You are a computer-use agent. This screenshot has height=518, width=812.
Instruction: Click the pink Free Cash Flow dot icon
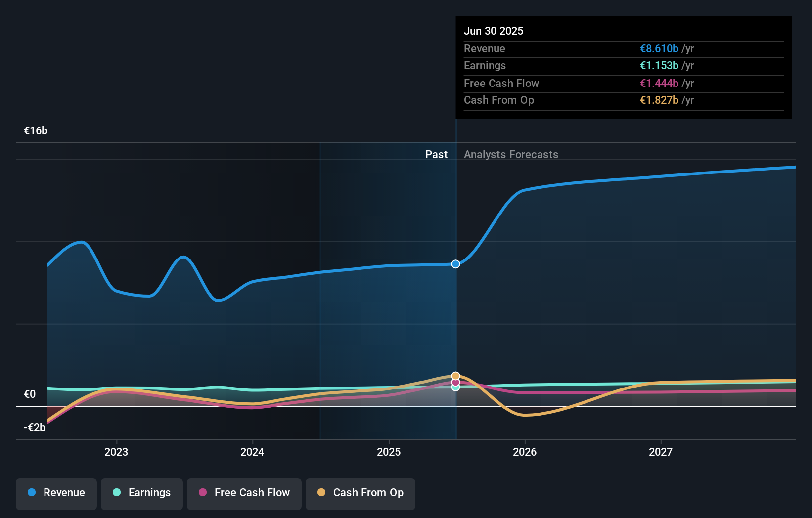pos(203,493)
